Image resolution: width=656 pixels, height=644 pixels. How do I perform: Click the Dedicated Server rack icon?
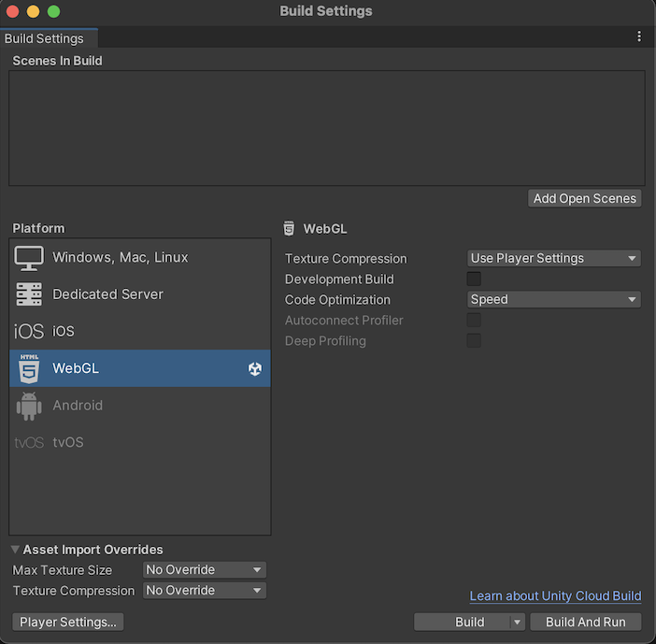point(29,294)
